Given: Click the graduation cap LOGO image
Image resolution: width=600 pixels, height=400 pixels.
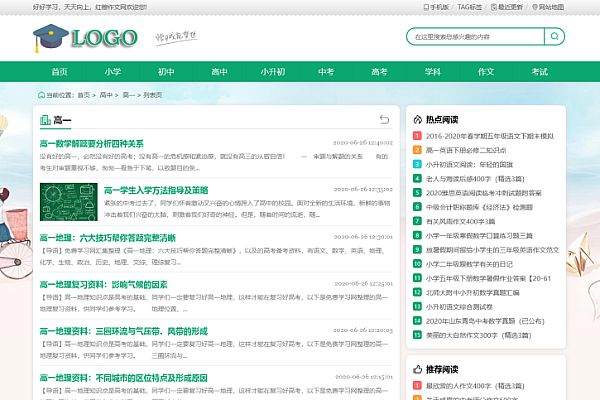Looking at the screenshot, I should click(84, 38).
